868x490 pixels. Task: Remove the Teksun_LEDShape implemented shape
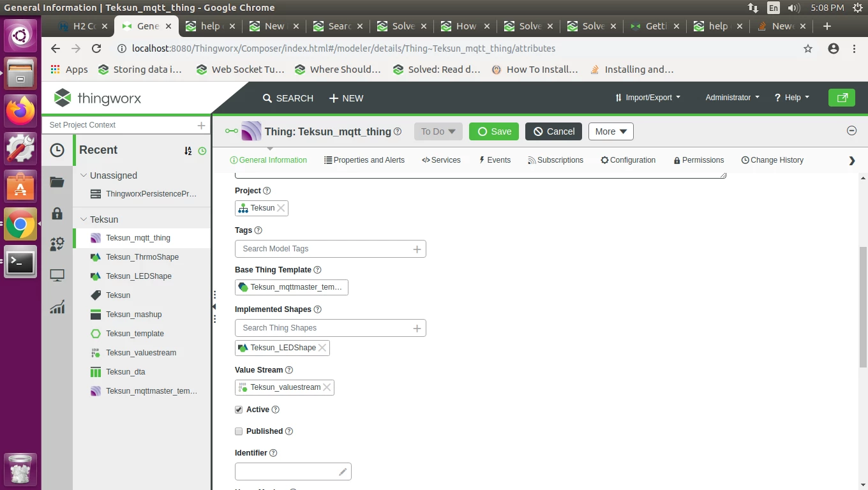[x=322, y=348]
